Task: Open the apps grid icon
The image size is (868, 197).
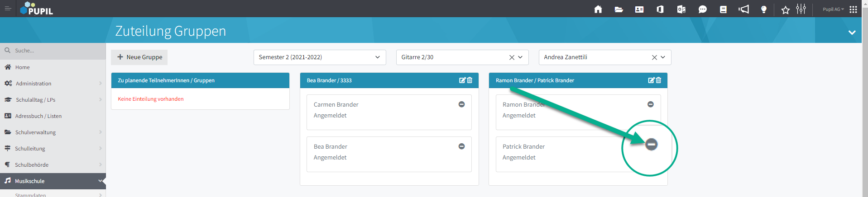Action: tap(853, 9)
